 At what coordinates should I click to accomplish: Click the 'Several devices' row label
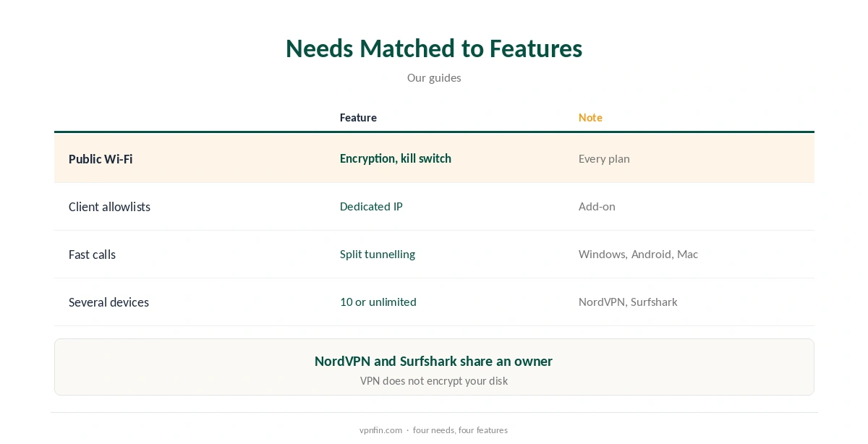point(109,302)
